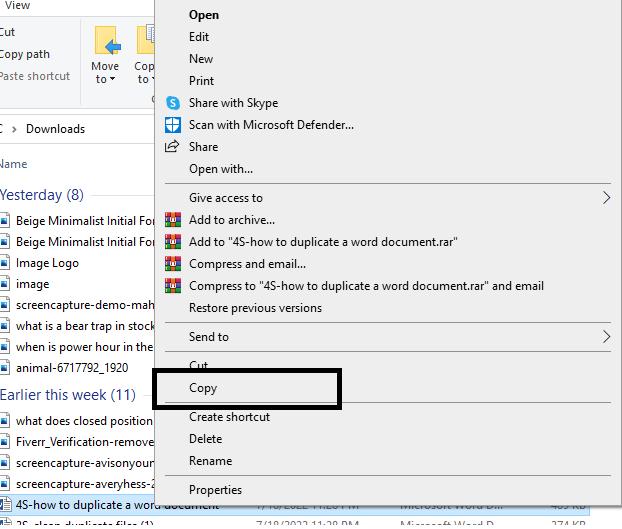Screen dimensions: 622x529
Task: Expand the Give access to submenu arrow
Action: (606, 198)
